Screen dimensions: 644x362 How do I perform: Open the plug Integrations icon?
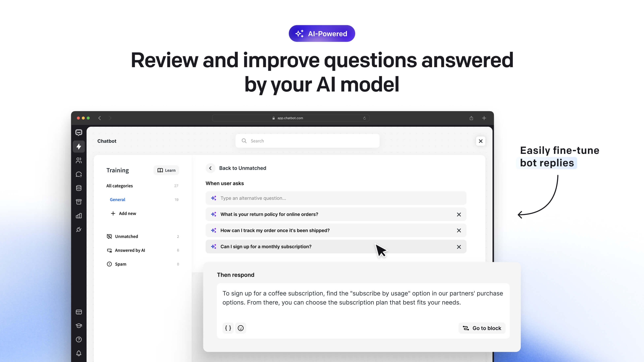pyautogui.click(x=79, y=229)
